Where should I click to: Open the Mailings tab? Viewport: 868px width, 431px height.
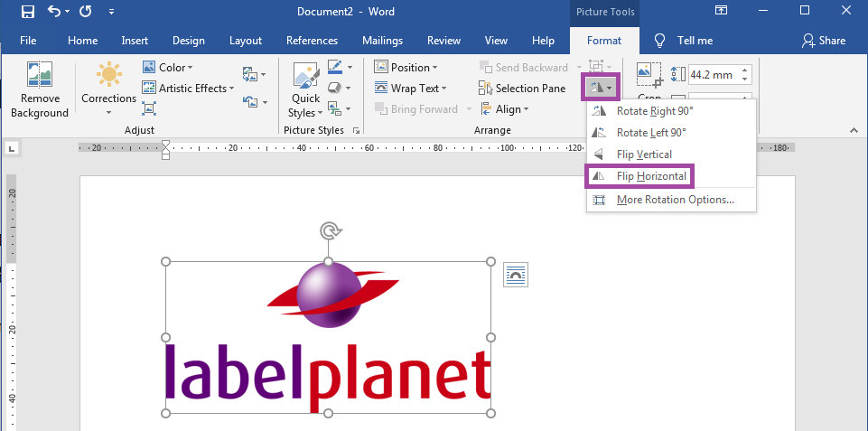[x=383, y=41]
